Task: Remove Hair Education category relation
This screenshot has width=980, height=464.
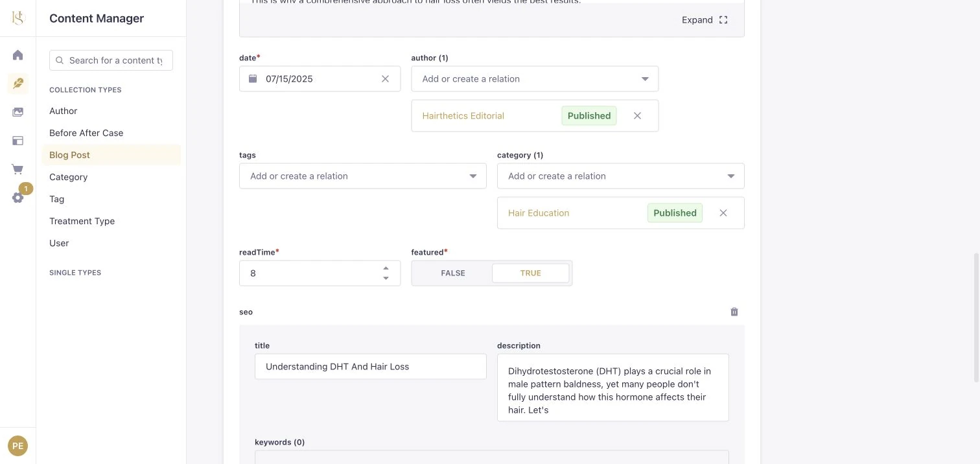Action: (723, 213)
